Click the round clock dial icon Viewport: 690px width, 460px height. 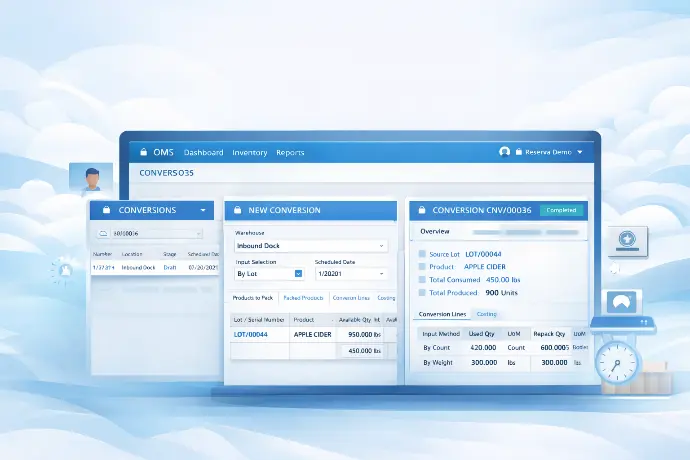click(617, 363)
